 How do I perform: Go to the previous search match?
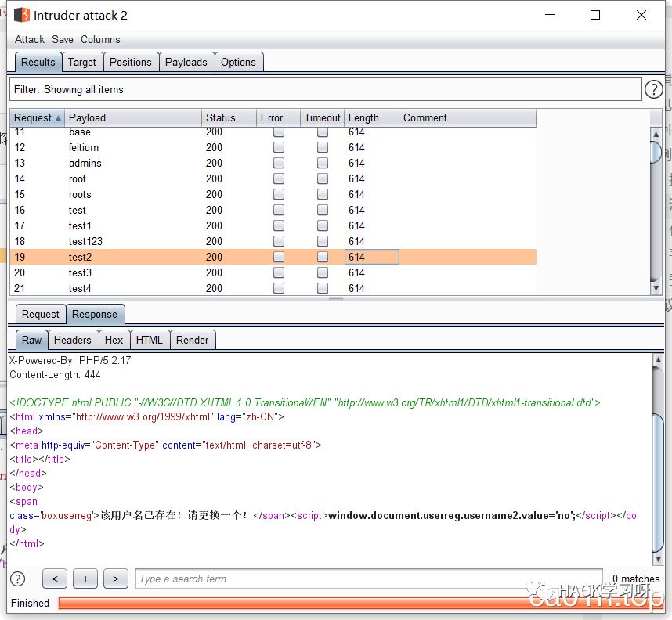[54, 579]
